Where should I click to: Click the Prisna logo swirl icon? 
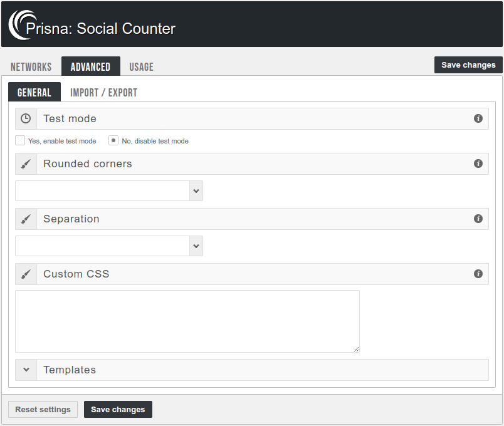pyautogui.click(x=22, y=25)
